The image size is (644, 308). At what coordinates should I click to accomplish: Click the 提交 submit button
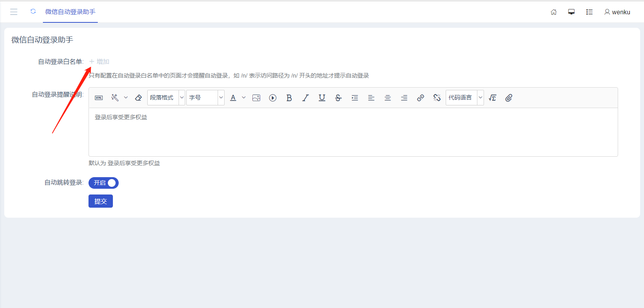101,201
